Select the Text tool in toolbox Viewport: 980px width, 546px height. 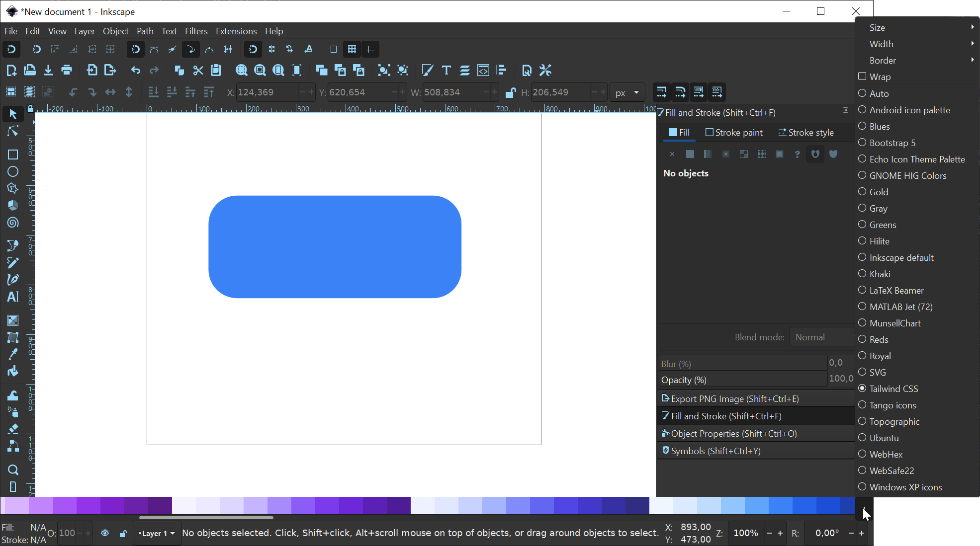tap(13, 297)
